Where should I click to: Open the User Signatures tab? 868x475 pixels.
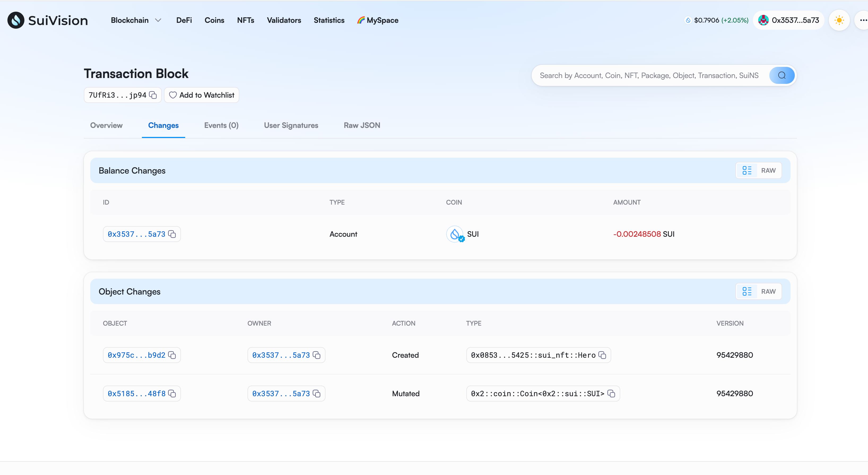click(291, 126)
